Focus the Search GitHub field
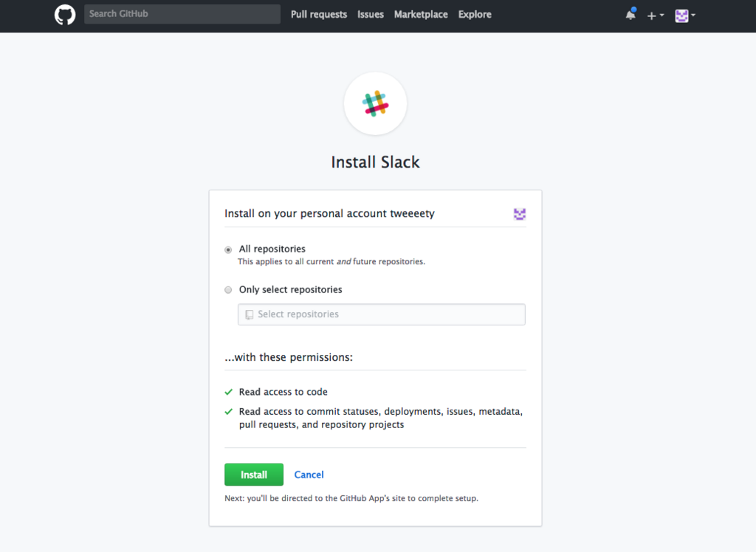The height and width of the screenshot is (552, 756). click(182, 14)
